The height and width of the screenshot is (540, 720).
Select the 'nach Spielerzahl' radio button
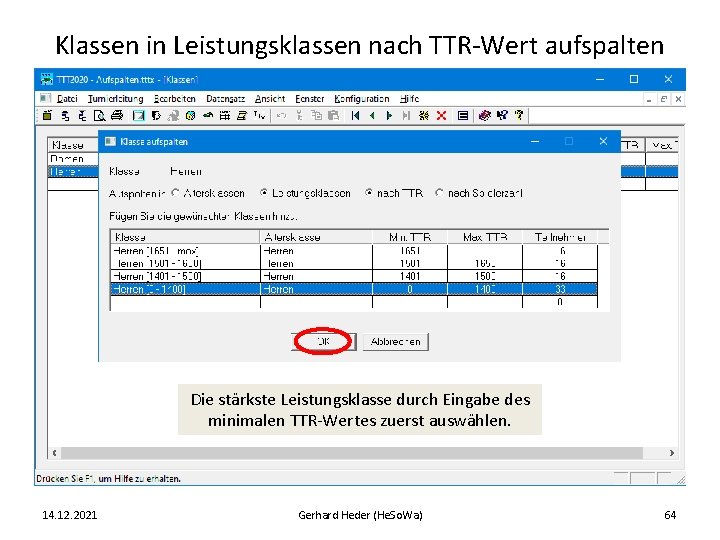(439, 193)
